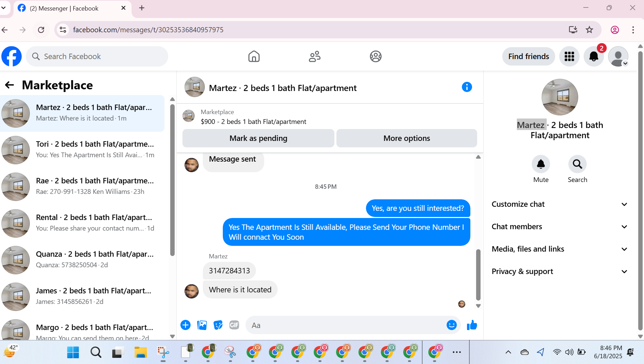Bookmark this page star icon
The height and width of the screenshot is (364, 644).
(x=589, y=30)
